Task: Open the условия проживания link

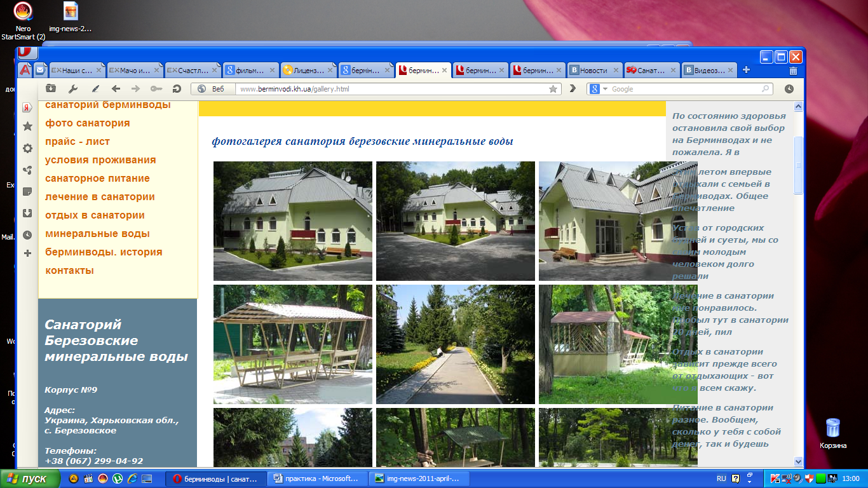Action: coord(100,159)
